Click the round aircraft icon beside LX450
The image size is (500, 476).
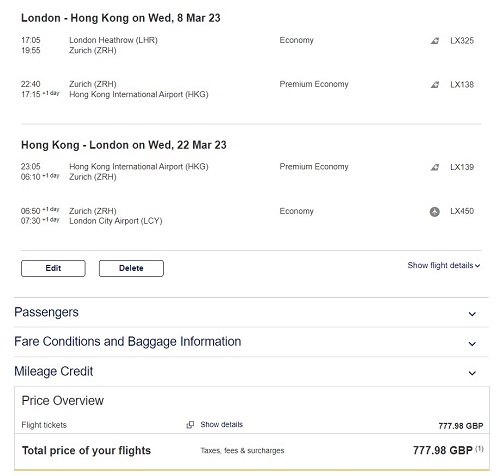[435, 212]
